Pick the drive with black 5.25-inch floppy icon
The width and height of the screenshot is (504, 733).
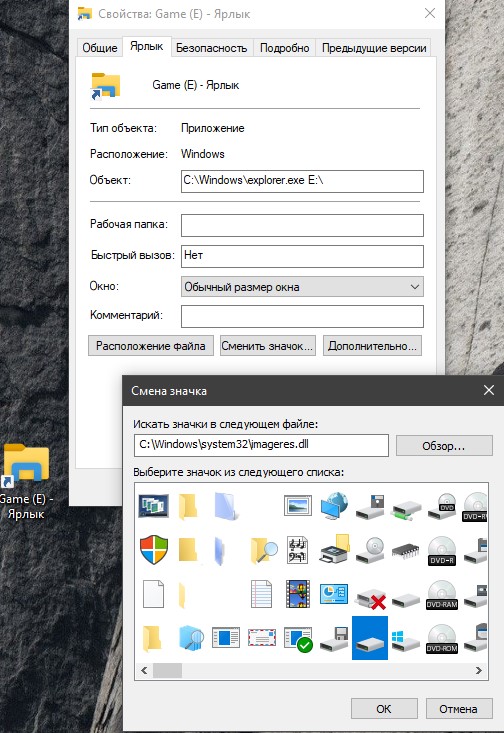tap(370, 507)
